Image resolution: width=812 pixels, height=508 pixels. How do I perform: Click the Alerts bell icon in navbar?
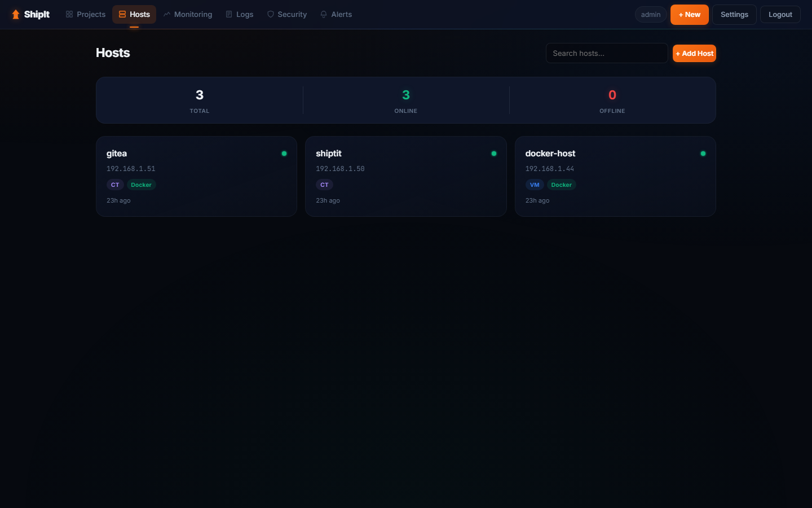tap(324, 15)
